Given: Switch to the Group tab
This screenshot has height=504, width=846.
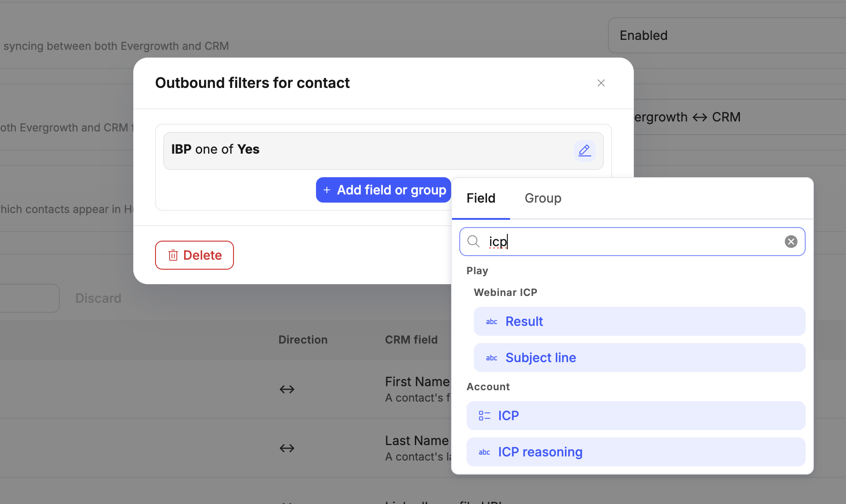Looking at the screenshot, I should point(543,198).
